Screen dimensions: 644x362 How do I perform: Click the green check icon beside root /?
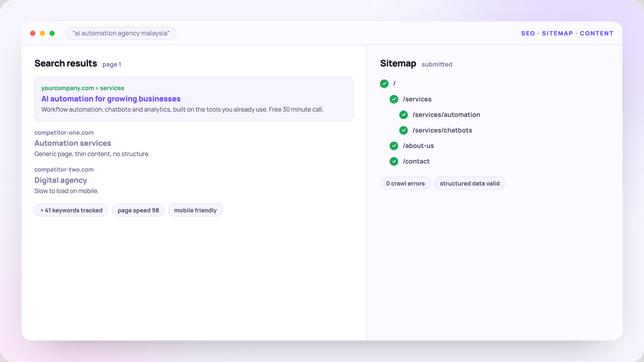tap(384, 84)
